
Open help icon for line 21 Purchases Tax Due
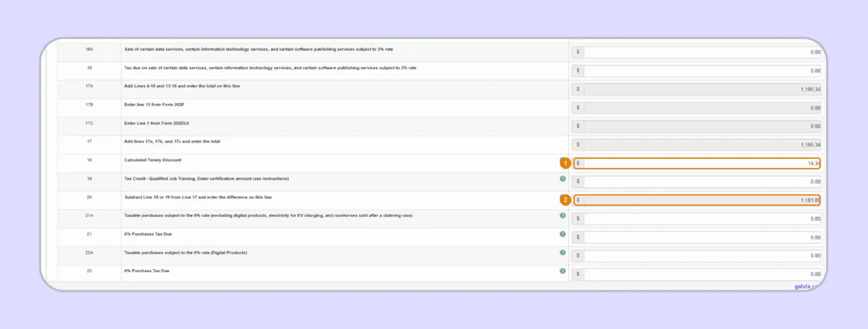562,234
